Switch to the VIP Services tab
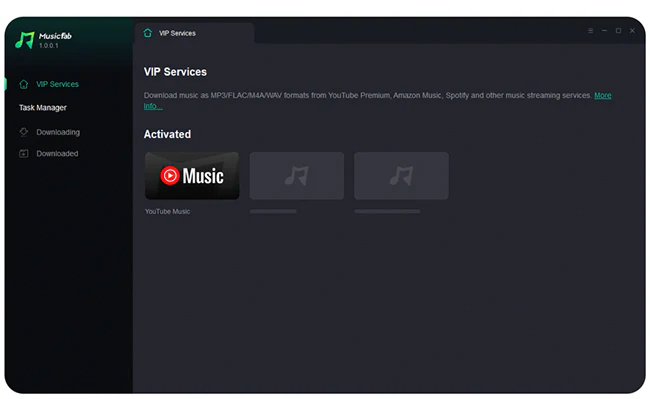650x399 pixels. pyautogui.click(x=194, y=33)
